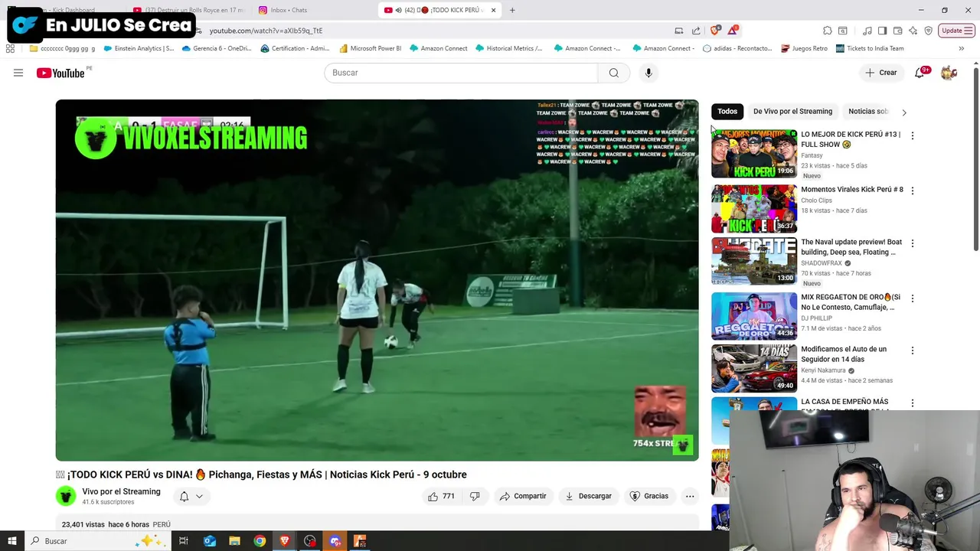Select the Noticias chip
The height and width of the screenshot is (551, 980).
click(868, 112)
